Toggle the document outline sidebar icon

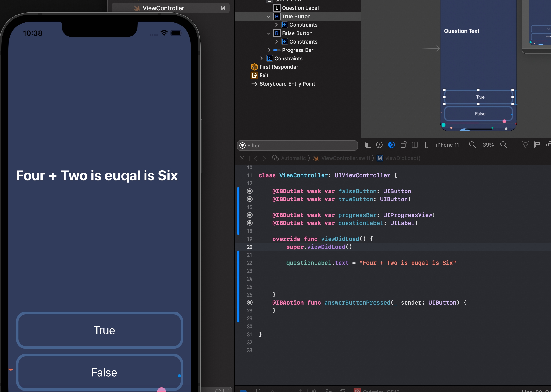coord(368,145)
